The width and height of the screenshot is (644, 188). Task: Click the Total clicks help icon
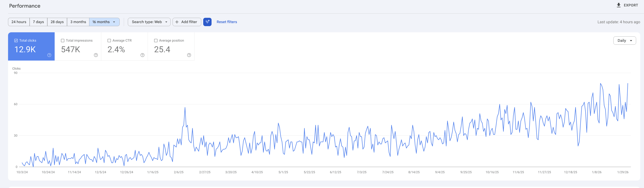[x=49, y=55]
